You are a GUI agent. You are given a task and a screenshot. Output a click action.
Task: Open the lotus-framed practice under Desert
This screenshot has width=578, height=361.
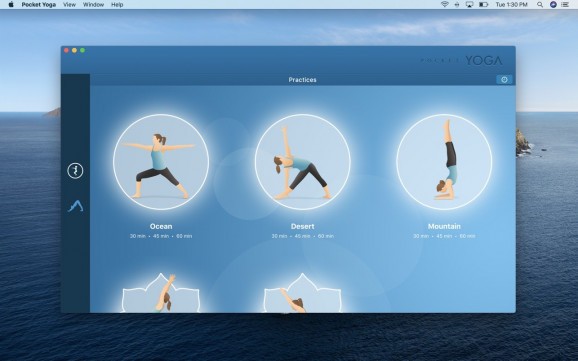coord(303,293)
